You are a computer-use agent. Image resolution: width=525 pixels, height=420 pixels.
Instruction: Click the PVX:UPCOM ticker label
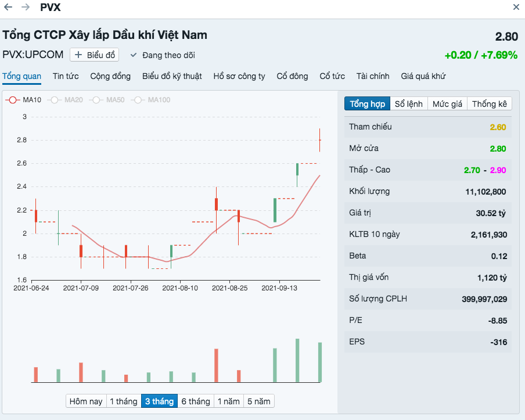[33, 55]
